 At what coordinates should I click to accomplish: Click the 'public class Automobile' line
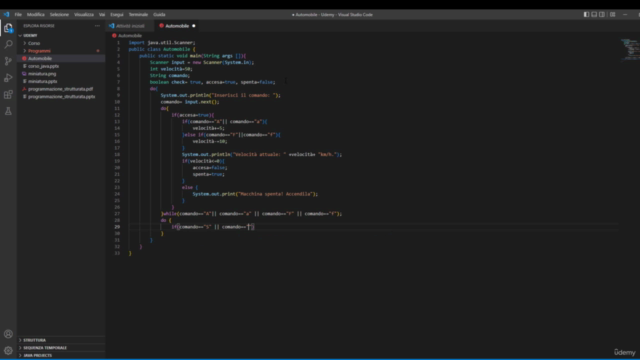click(x=162, y=49)
